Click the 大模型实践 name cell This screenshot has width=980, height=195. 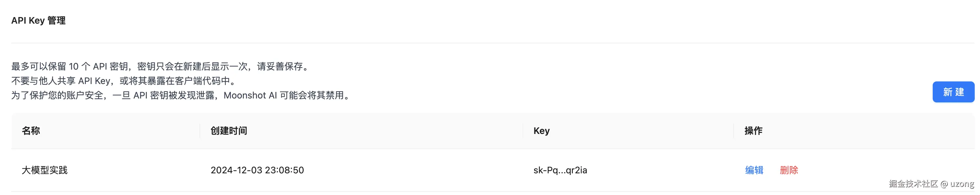click(44, 170)
